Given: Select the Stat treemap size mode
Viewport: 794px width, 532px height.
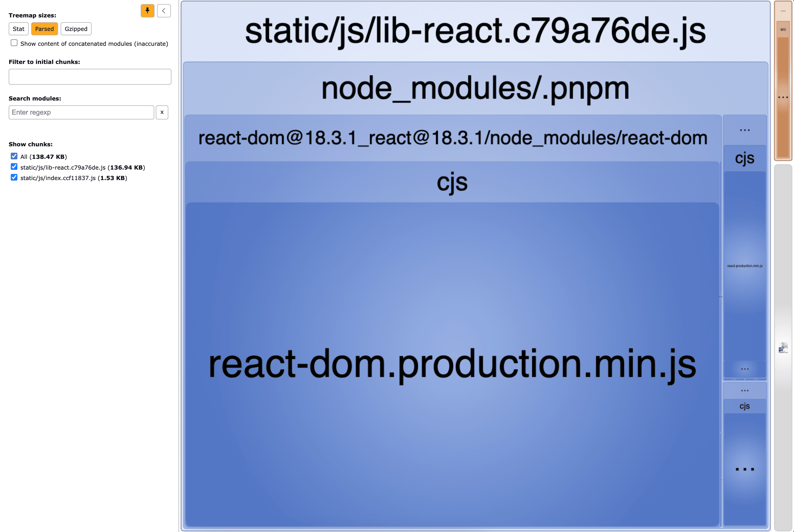Looking at the screenshot, I should (x=18, y=29).
